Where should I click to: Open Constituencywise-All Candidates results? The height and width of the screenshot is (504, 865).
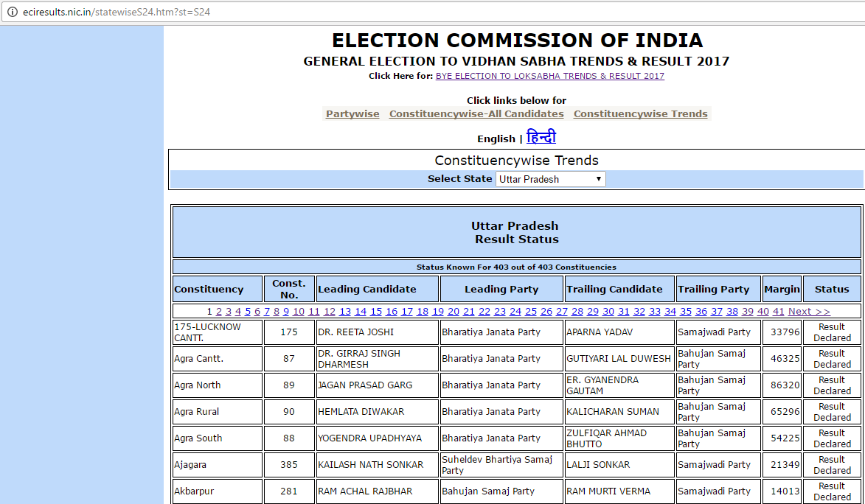click(476, 113)
